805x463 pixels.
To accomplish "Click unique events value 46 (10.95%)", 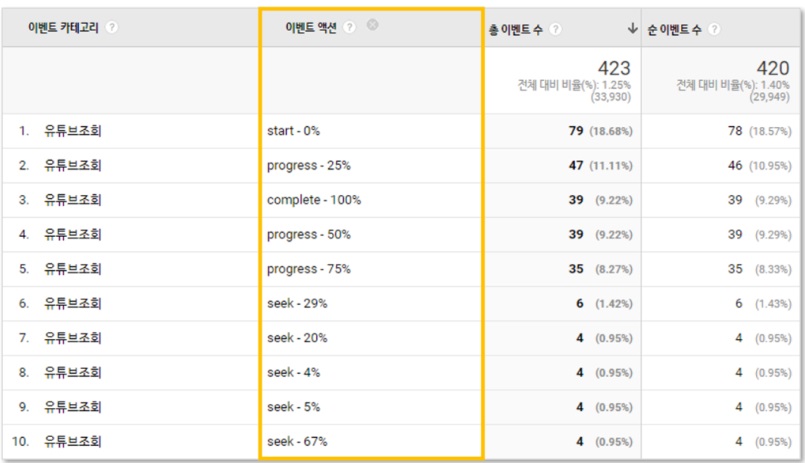I will (759, 165).
